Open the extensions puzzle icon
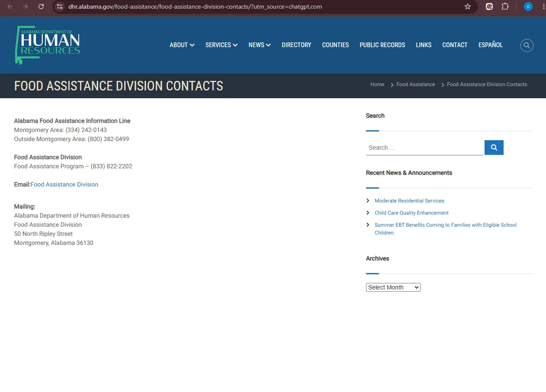This screenshot has width=546, height=392. [505, 6]
